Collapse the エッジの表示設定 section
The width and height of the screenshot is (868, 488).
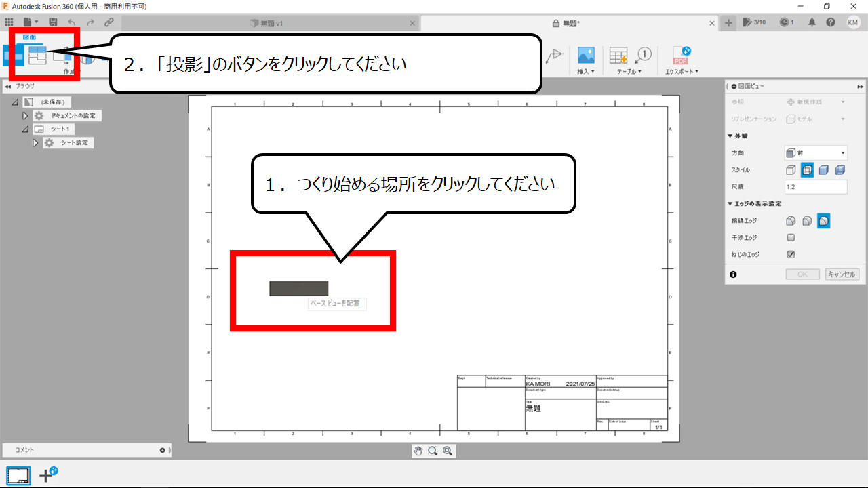point(730,203)
